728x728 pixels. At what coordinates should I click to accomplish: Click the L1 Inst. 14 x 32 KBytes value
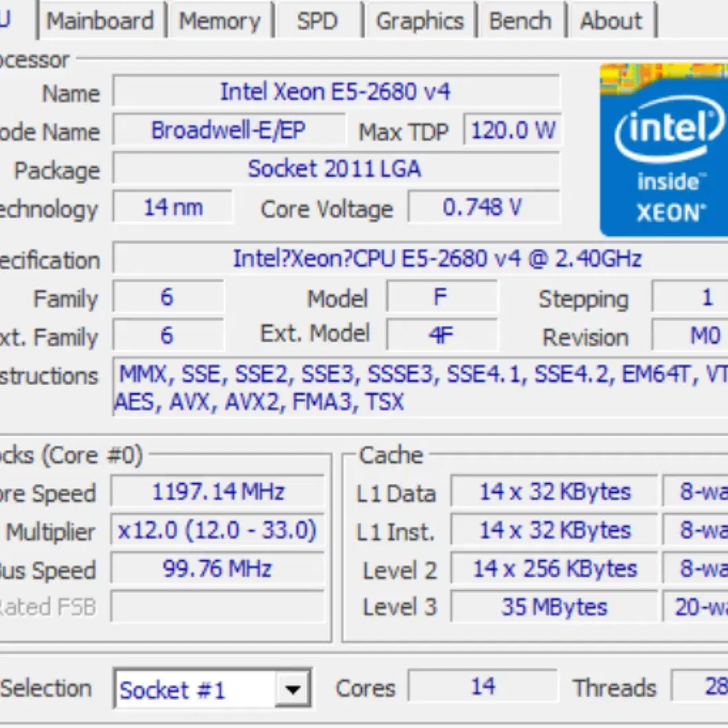[555, 530]
